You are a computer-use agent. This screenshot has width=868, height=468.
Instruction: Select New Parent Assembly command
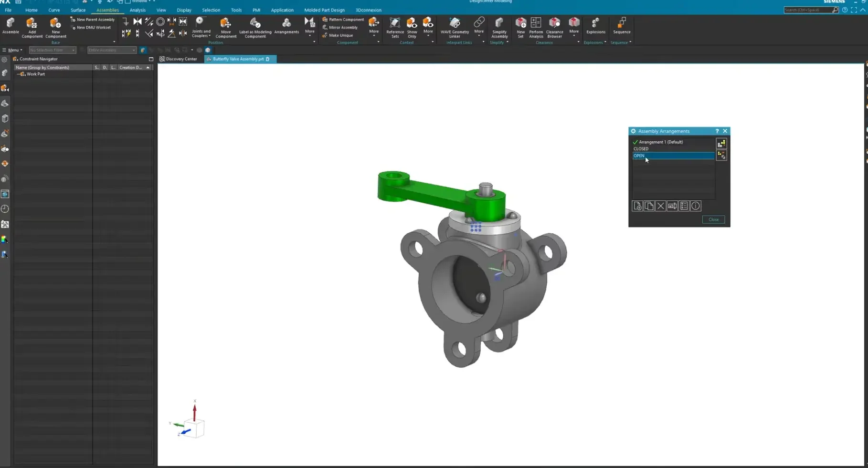coord(93,20)
